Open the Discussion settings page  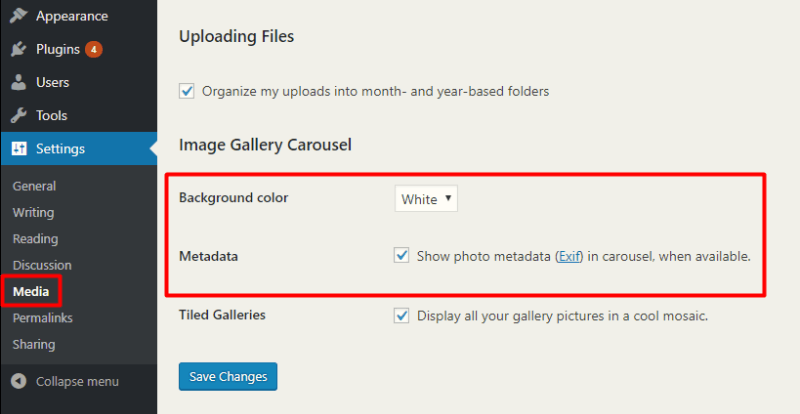tap(42, 265)
